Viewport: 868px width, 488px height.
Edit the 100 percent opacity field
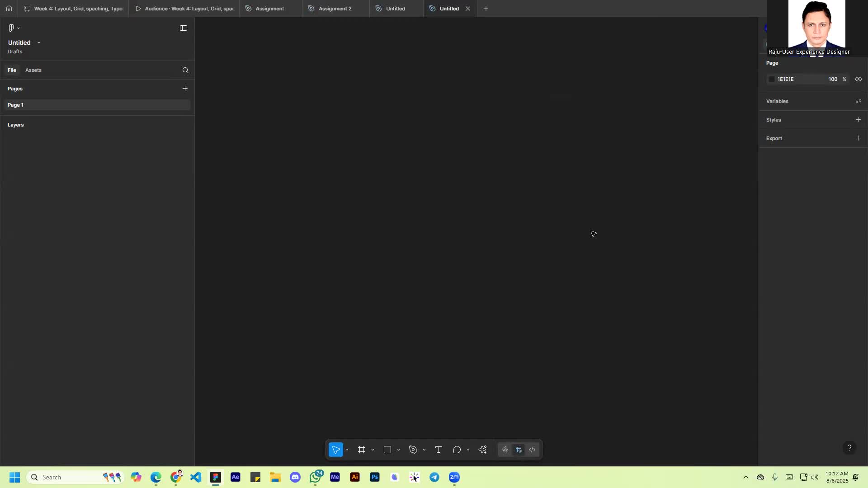click(x=833, y=79)
